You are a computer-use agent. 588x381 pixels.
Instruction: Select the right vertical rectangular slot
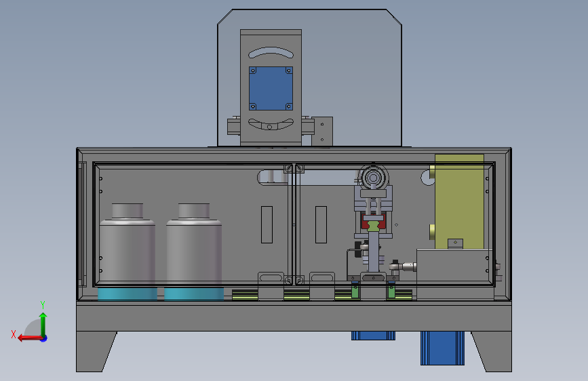(321, 224)
